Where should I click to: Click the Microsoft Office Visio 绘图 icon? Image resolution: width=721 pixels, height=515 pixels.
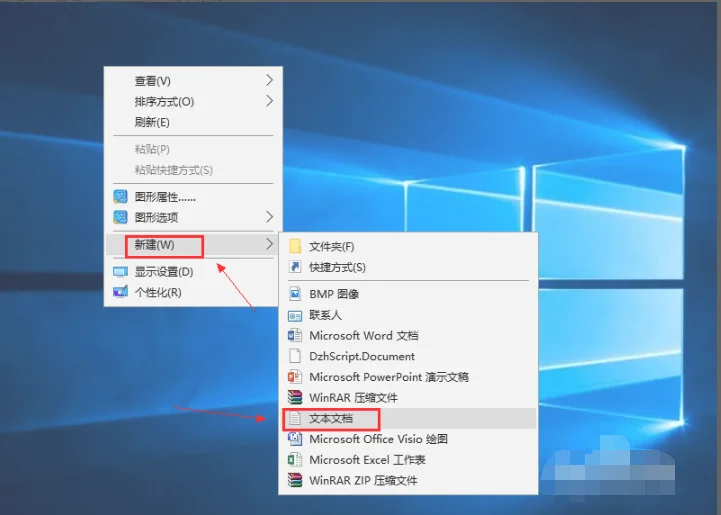point(295,439)
